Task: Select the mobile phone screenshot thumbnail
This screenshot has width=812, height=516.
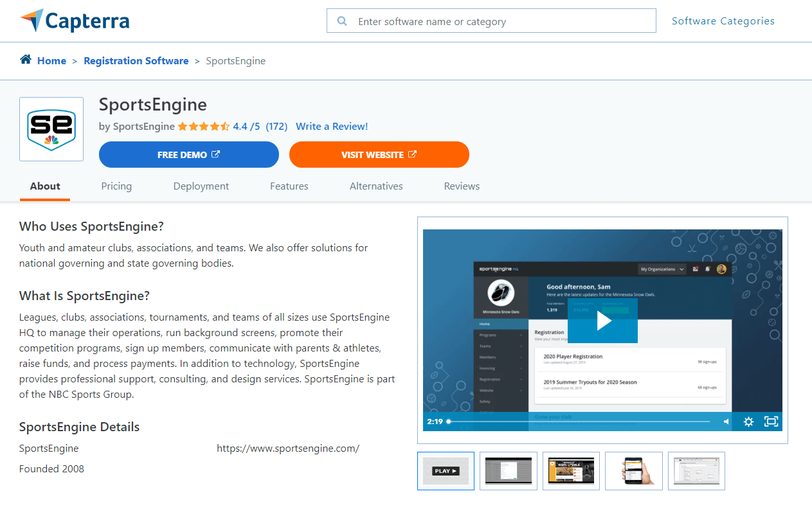Action: [x=634, y=471]
